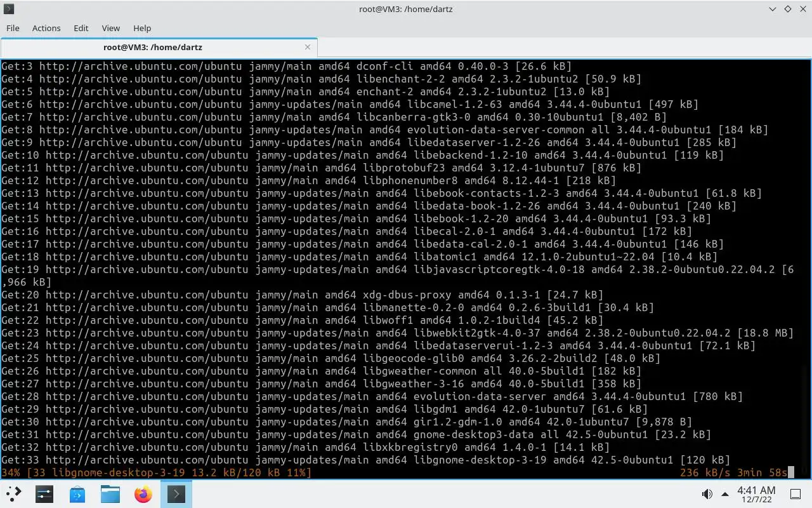Screen dimensions: 812x508
Task: Click the Get:17 libedata-cal-2.0-1 line
Action: click(362, 244)
